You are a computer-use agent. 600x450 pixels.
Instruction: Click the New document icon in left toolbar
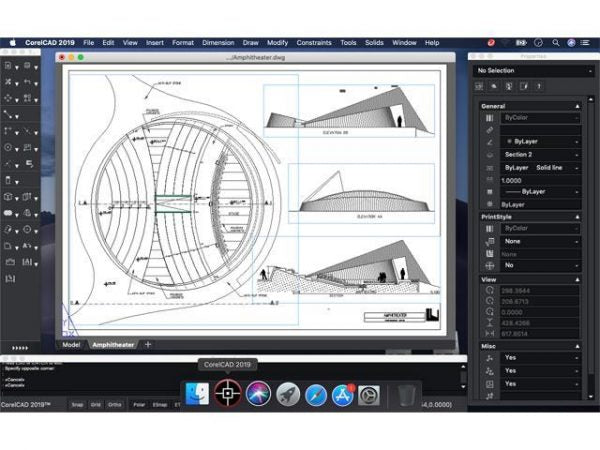click(8, 66)
